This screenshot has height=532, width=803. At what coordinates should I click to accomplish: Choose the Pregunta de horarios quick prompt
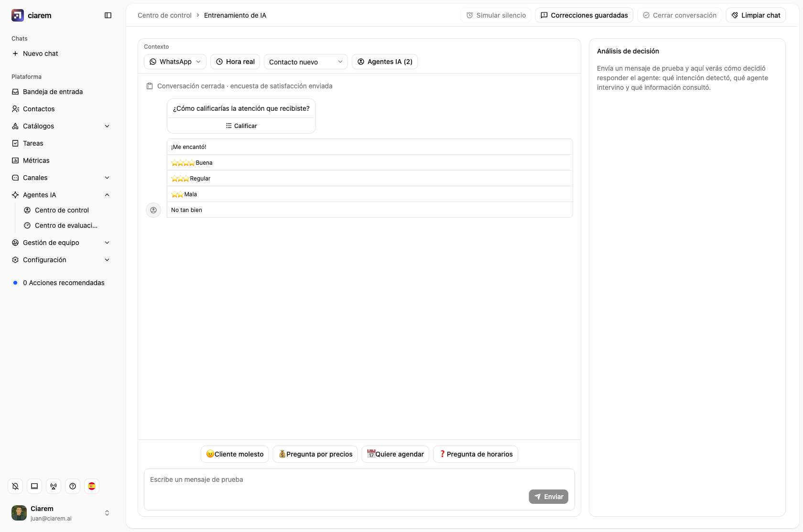[476, 454]
